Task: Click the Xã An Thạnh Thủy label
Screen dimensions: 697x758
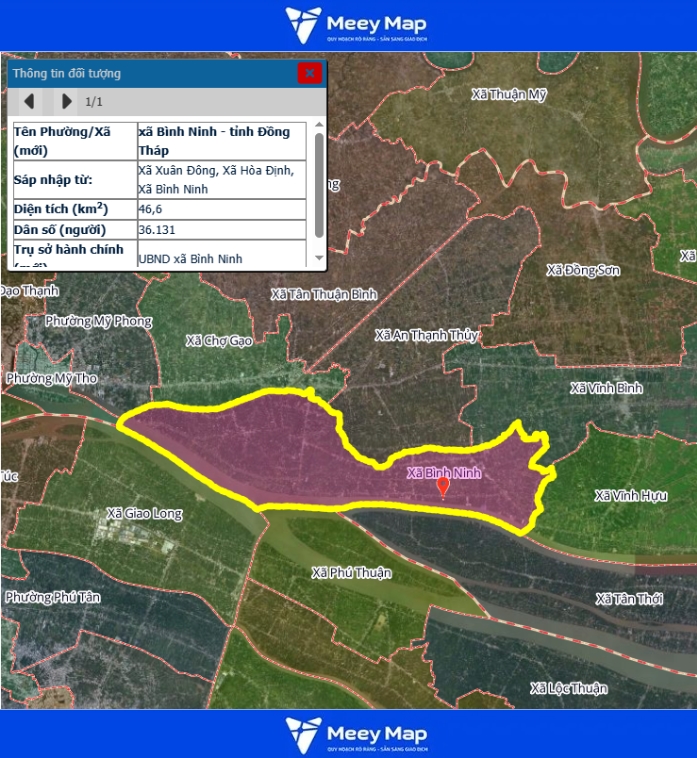Action: (x=426, y=335)
